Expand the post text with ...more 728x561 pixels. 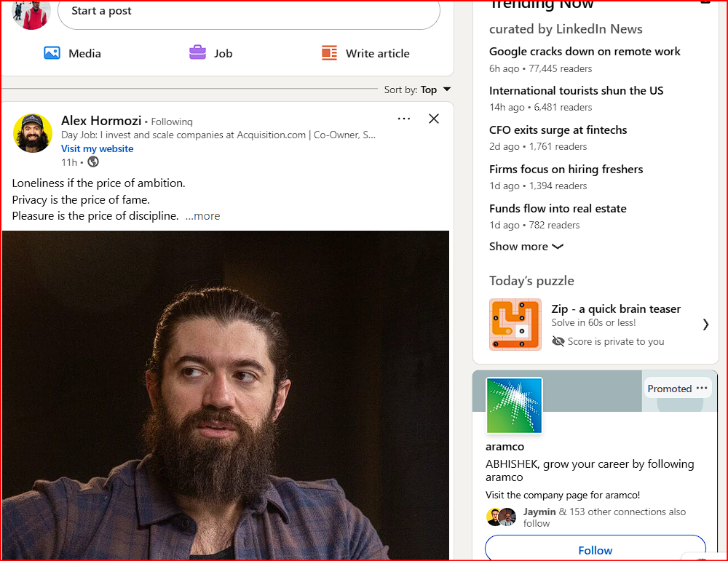pyautogui.click(x=202, y=216)
